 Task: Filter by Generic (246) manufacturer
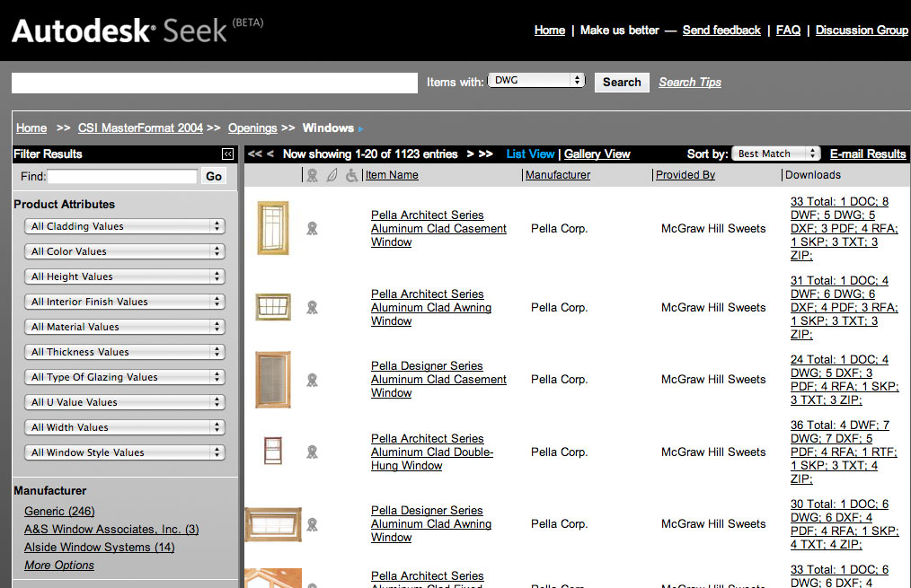[59, 512]
